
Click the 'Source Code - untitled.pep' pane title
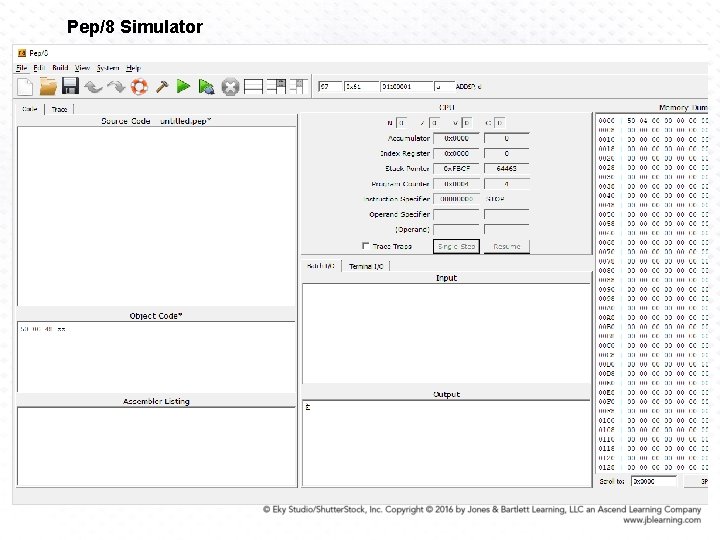156,121
